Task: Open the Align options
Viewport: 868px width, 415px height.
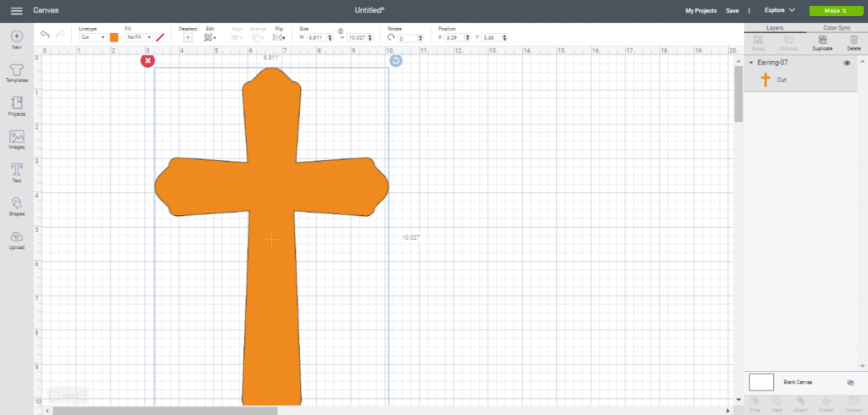Action: [237, 37]
